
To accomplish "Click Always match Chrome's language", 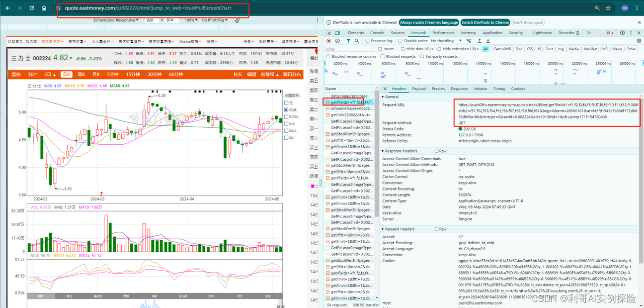I will pos(429,22).
